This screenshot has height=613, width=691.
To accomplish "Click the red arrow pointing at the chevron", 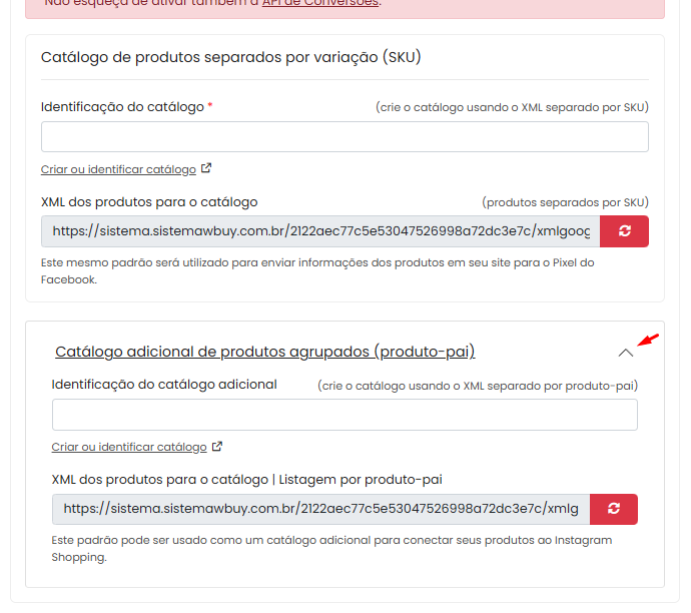I will coord(650,341).
